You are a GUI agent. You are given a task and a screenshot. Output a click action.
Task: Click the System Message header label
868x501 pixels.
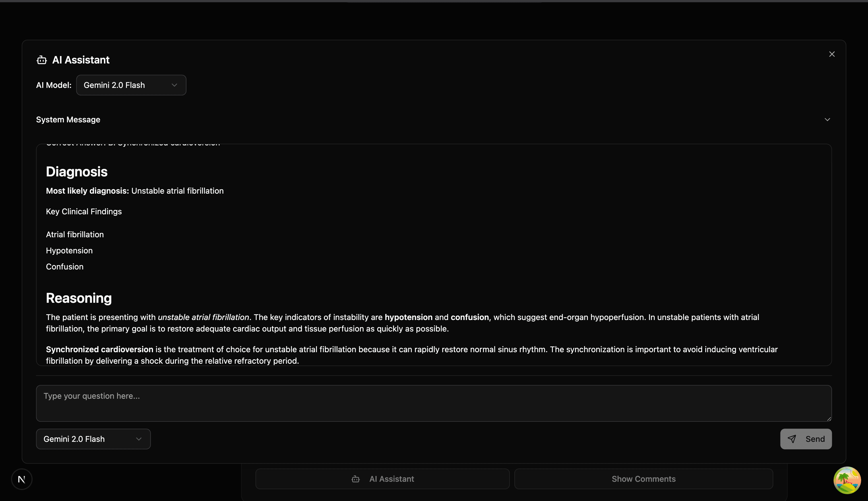point(68,120)
